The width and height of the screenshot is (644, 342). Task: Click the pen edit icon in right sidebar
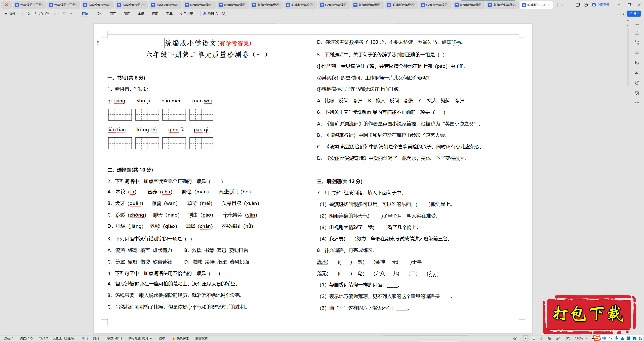637,33
